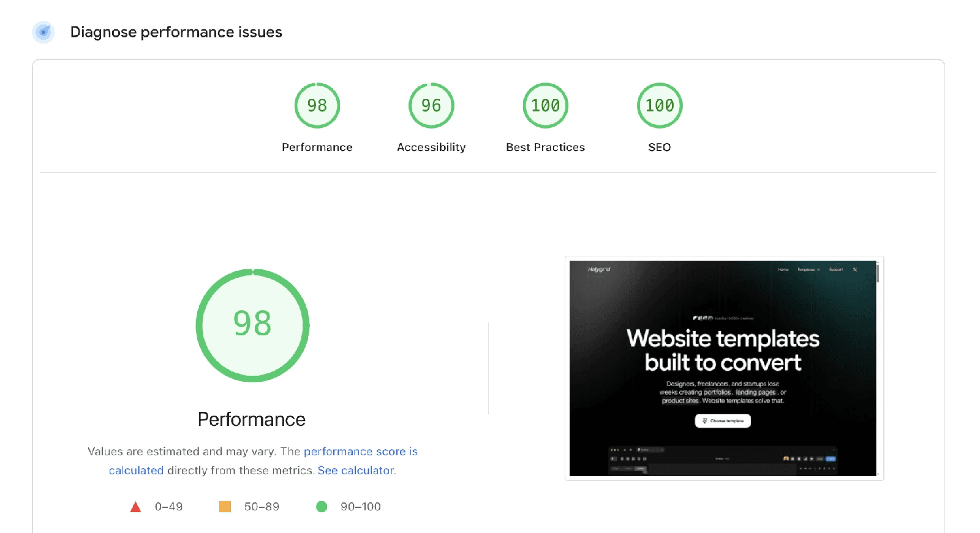Click the 50–89 range text
980x533 pixels.
coord(262,507)
